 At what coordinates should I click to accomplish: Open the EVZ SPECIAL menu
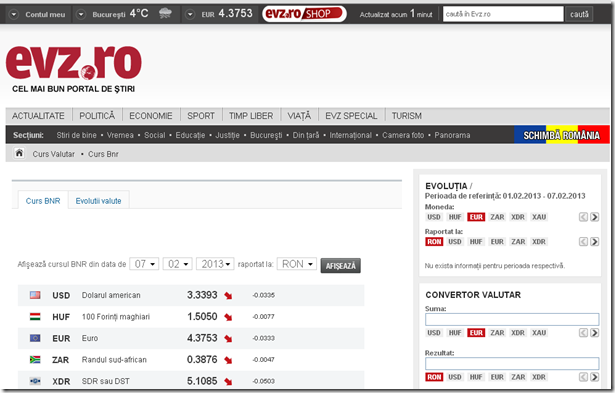351,116
